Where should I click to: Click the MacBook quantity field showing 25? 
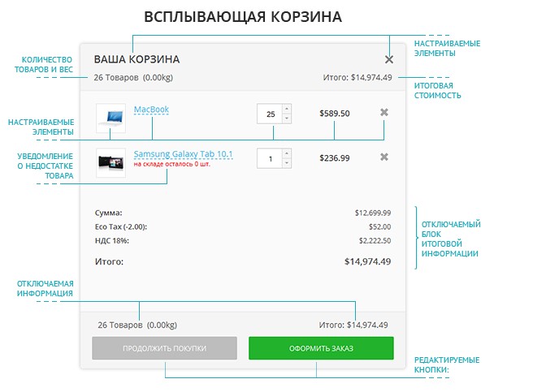[270, 113]
